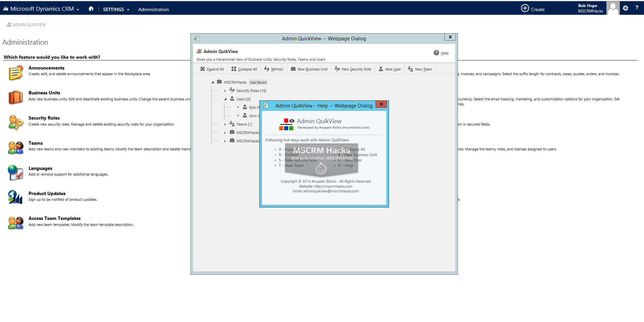Refresh the Admin QuikView tree
This screenshot has height=322, width=644.
coord(274,69)
